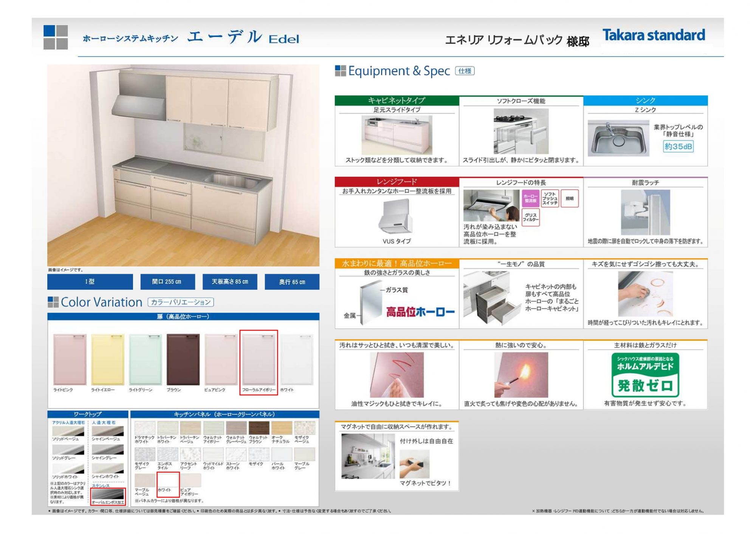The height and width of the screenshot is (534, 756).
Task: Click the squares icon beside Equipment & Spec
Action: point(340,71)
